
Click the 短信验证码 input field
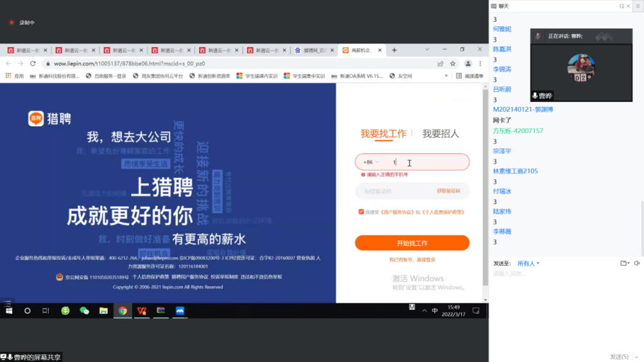[392, 191]
